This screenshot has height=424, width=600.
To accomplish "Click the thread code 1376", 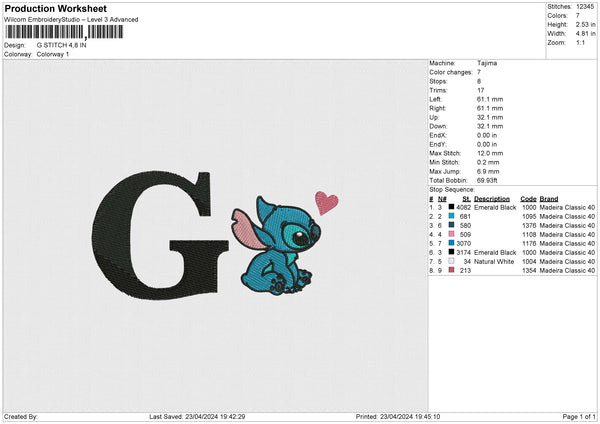I will click(x=529, y=226).
